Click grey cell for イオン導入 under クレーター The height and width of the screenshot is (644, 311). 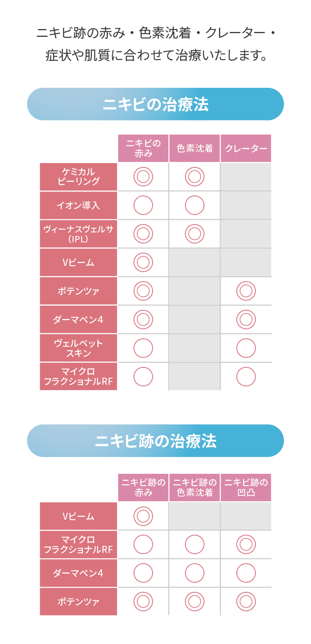click(246, 205)
